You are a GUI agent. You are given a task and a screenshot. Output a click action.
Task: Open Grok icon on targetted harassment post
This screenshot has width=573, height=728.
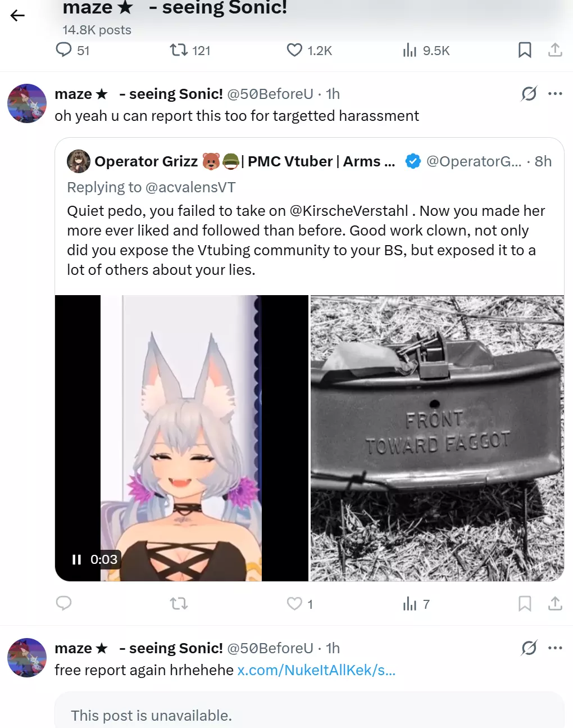[529, 93]
